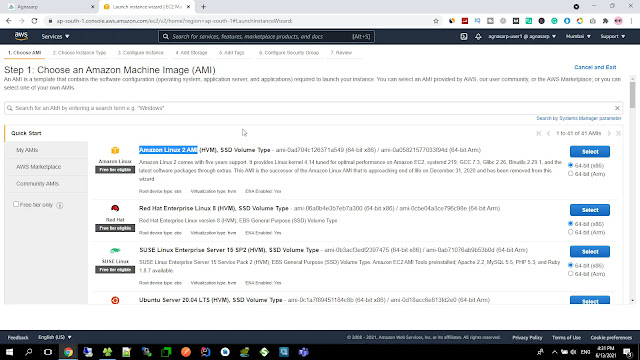Open My AMIs category
The image size is (640, 360).
tap(27, 150)
